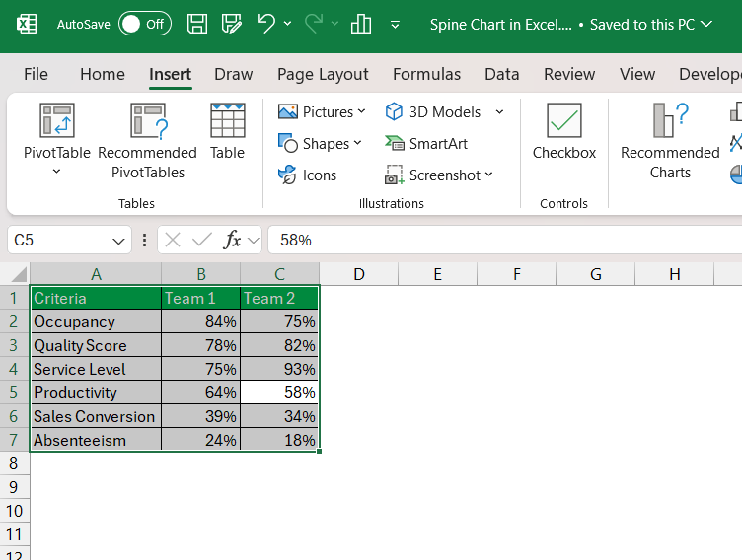
Task: Click the Icons button icon
Action: click(x=287, y=175)
